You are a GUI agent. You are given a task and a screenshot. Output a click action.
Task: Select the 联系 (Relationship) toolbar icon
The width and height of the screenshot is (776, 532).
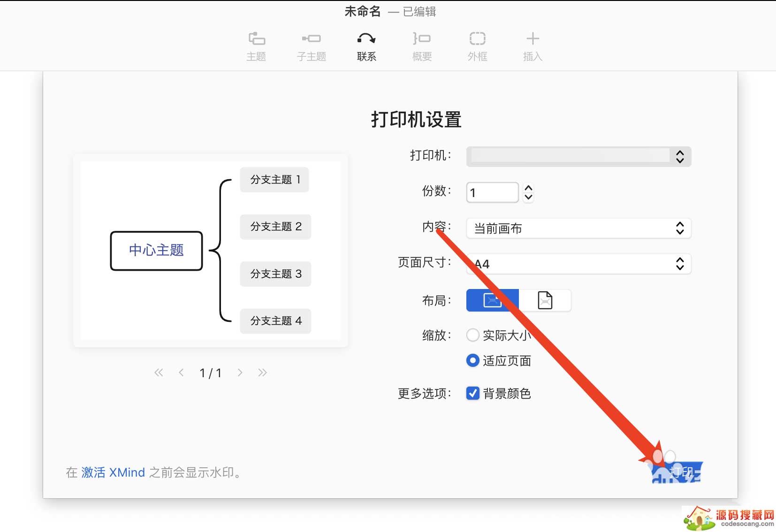[x=366, y=39]
